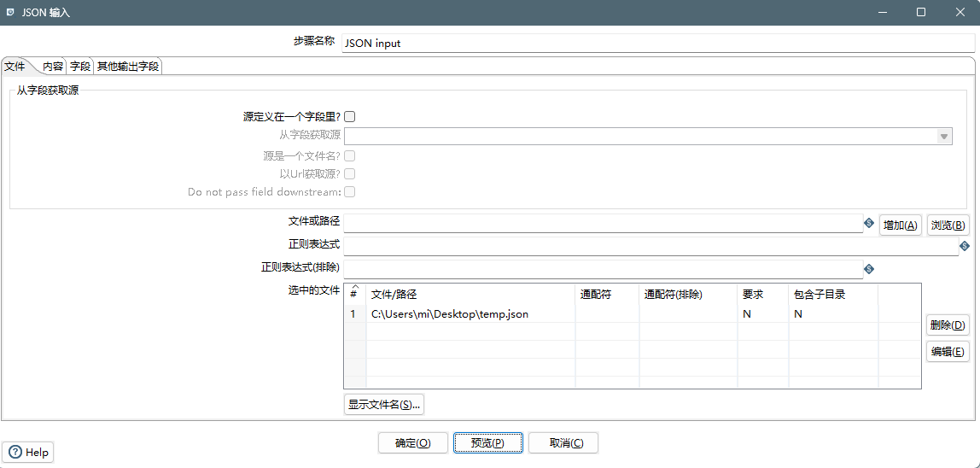Click the # sort column header
980x468 pixels.
pos(354,295)
